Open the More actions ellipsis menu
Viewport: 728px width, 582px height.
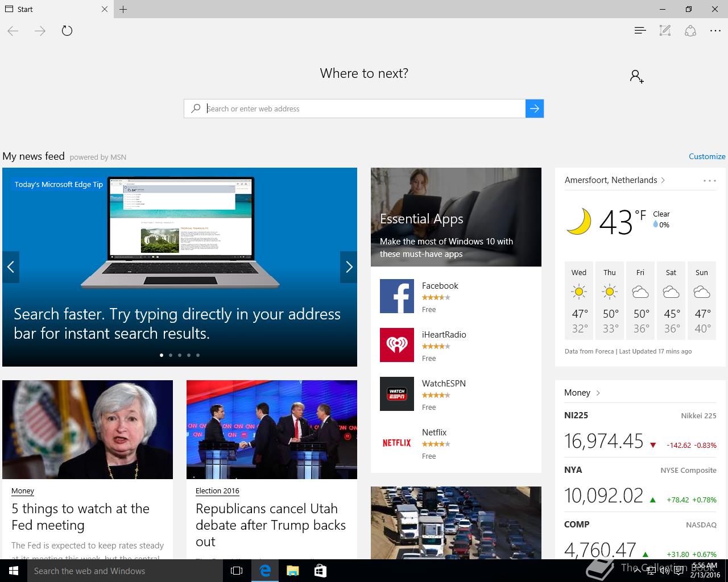click(715, 31)
